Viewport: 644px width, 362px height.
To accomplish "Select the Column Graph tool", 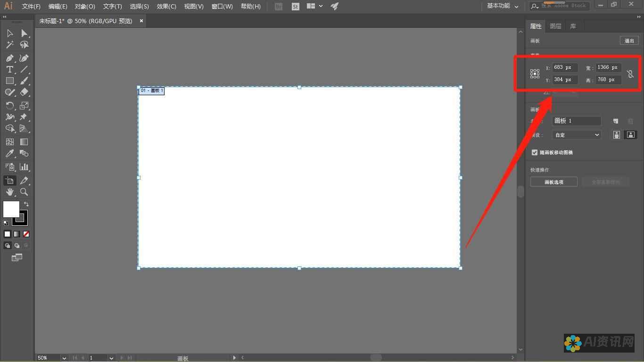I will [x=24, y=167].
